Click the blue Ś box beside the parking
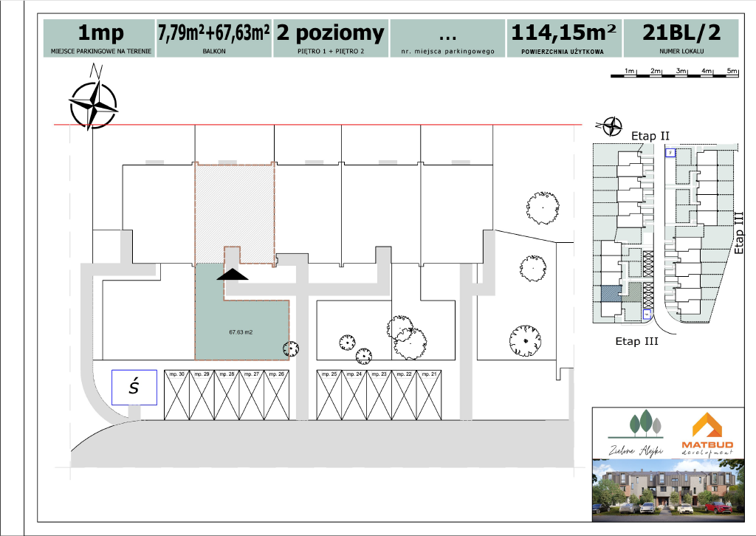Image resolution: width=756 pixels, height=536 pixels. pyautogui.click(x=134, y=387)
